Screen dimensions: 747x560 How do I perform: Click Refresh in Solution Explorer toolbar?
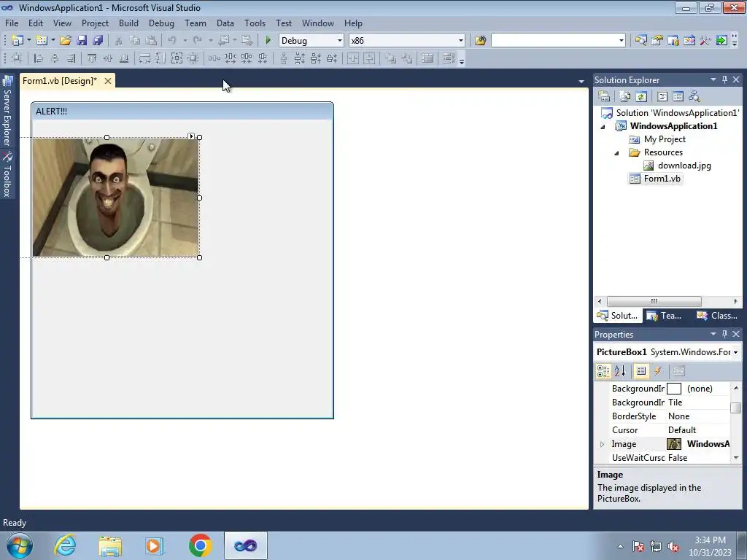[641, 97]
